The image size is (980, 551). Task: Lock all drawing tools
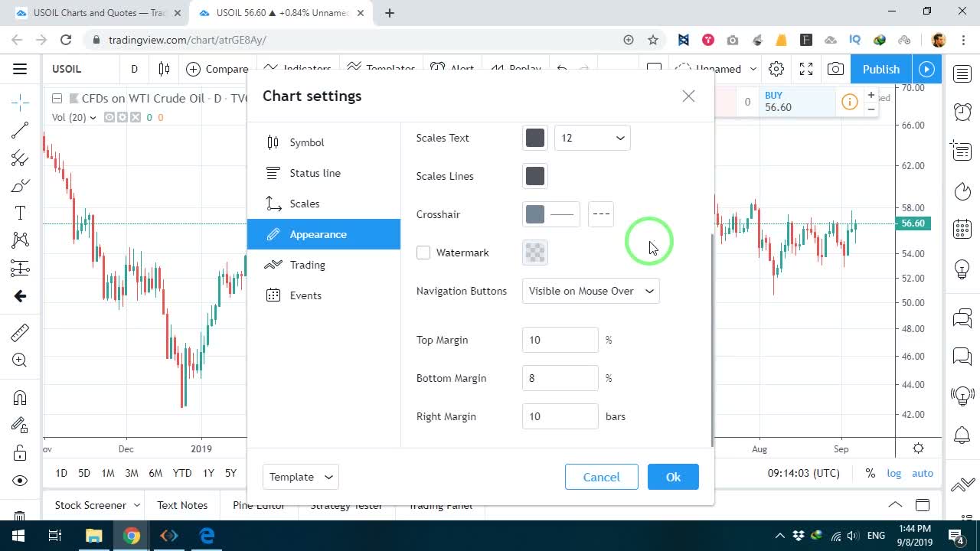(20, 453)
